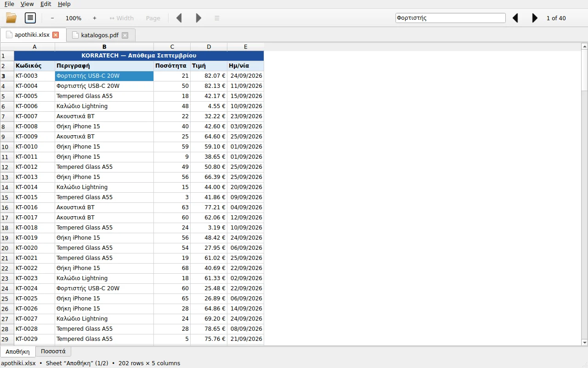The image size is (588, 368).
Task: Click cell KT-0006
Action: coord(34,106)
